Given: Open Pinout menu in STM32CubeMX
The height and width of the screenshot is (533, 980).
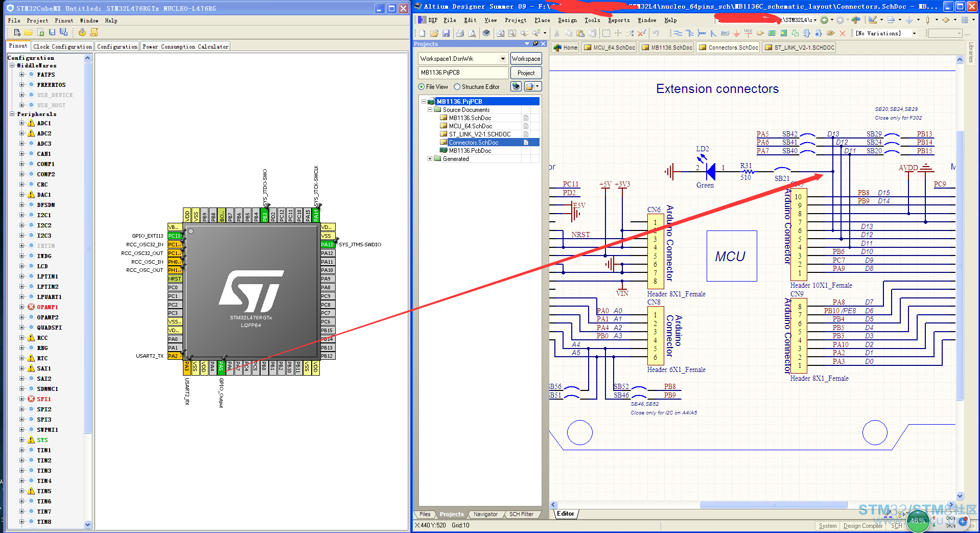Looking at the screenshot, I should point(64,20).
